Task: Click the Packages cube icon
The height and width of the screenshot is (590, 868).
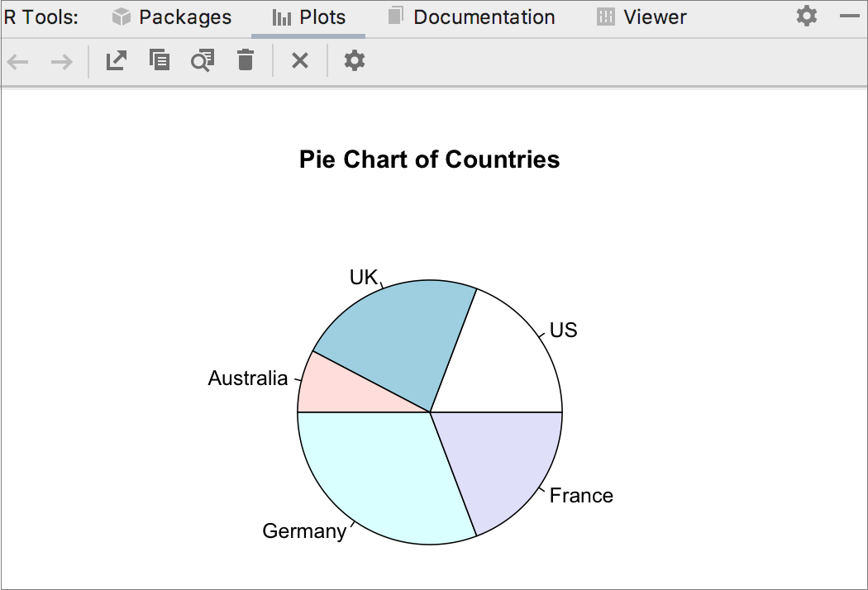Action: click(x=121, y=17)
